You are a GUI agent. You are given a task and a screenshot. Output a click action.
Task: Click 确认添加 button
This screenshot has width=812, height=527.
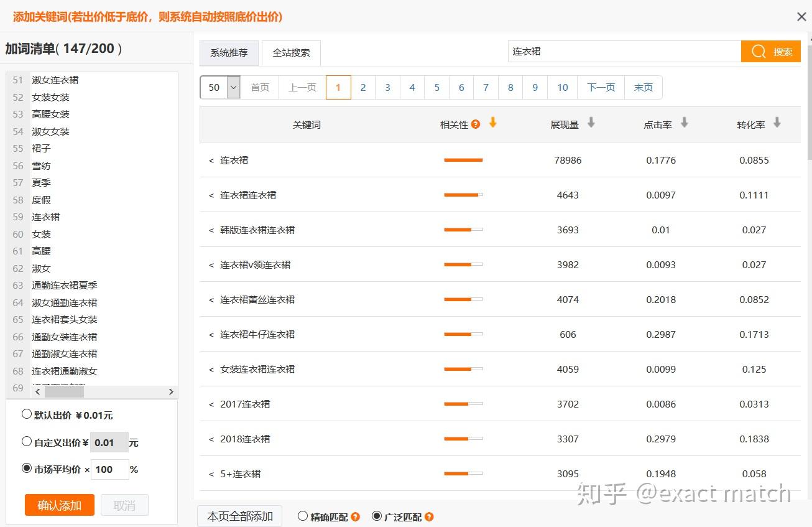[60, 505]
